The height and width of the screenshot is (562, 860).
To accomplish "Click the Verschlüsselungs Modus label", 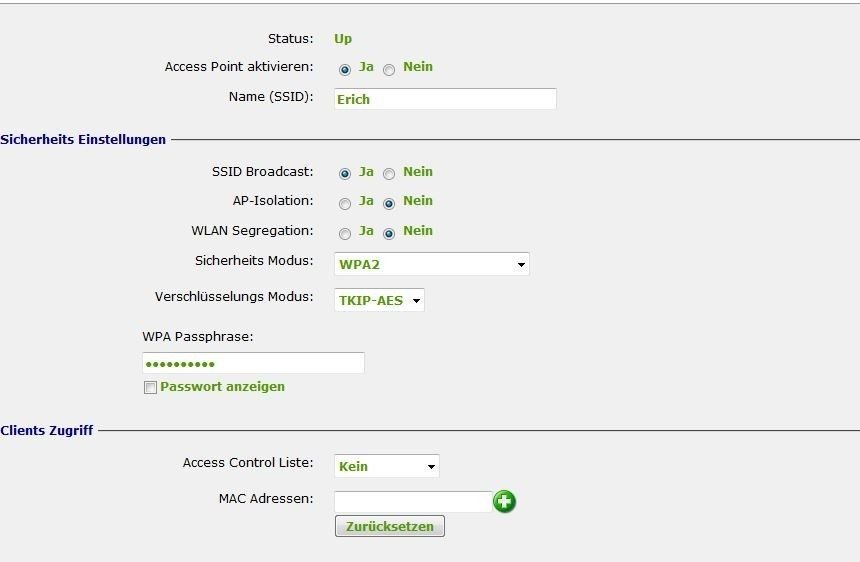I will coord(234,297).
